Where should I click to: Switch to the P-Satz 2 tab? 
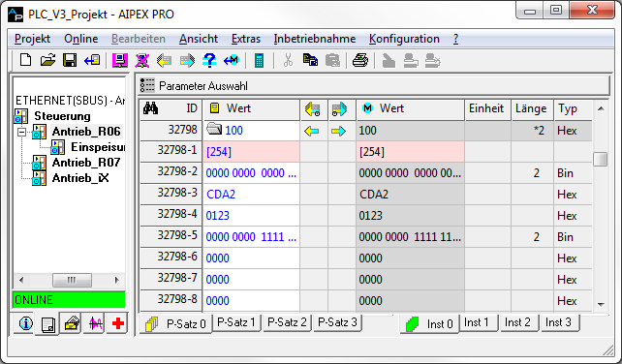pyautogui.click(x=287, y=322)
